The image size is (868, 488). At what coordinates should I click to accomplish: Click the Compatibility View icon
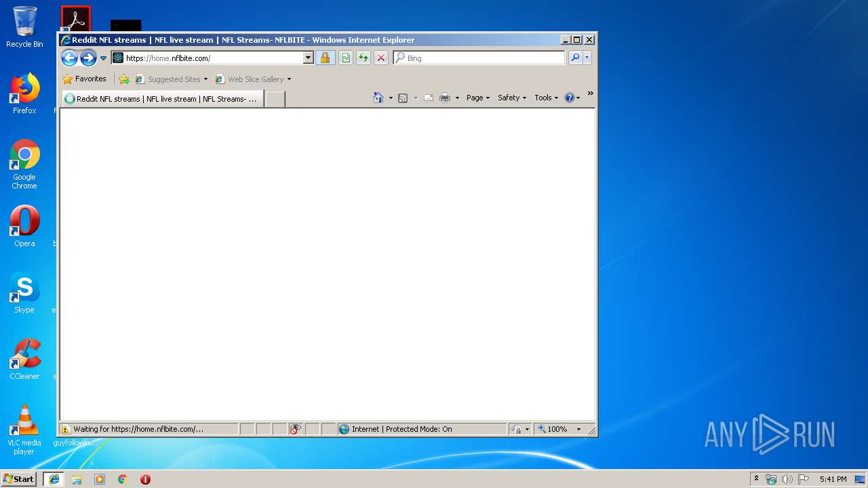click(x=346, y=58)
